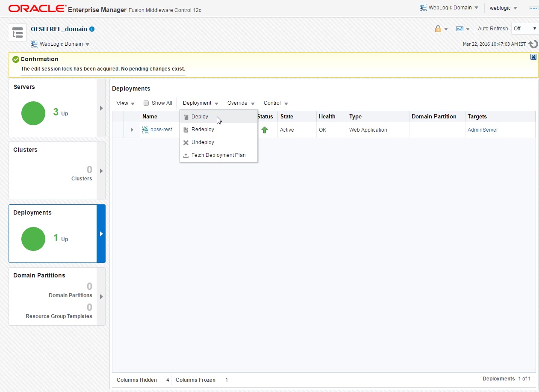Select the opss-rest row selector cell
Viewport: 539px width, 392px height.
point(118,130)
